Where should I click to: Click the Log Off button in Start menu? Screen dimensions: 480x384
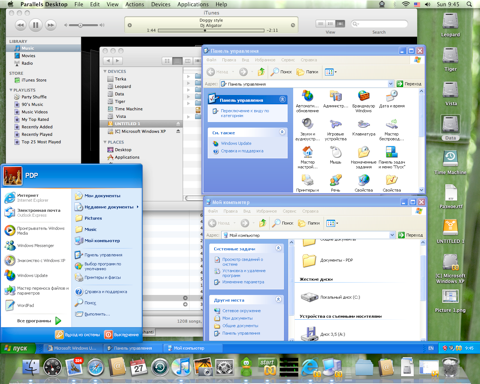click(77, 335)
